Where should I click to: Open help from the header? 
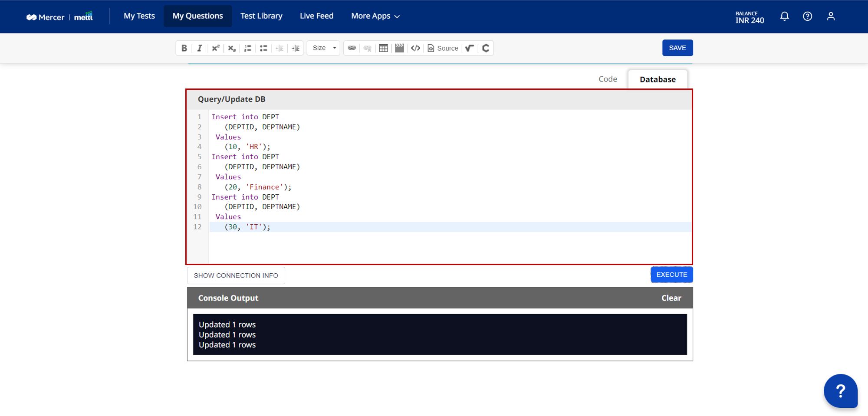click(x=808, y=16)
